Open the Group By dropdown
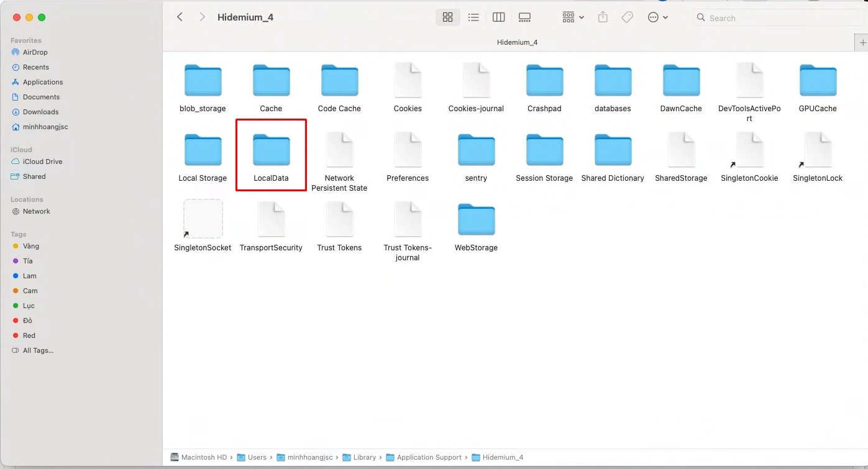 point(573,17)
